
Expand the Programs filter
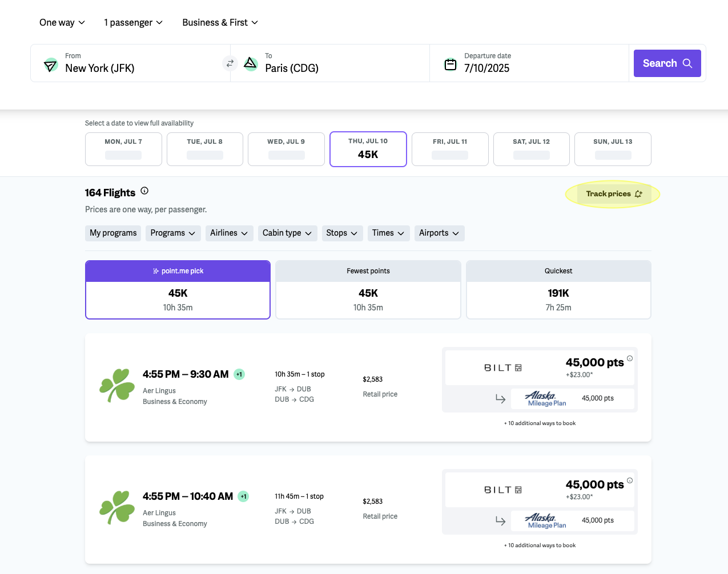coord(173,233)
